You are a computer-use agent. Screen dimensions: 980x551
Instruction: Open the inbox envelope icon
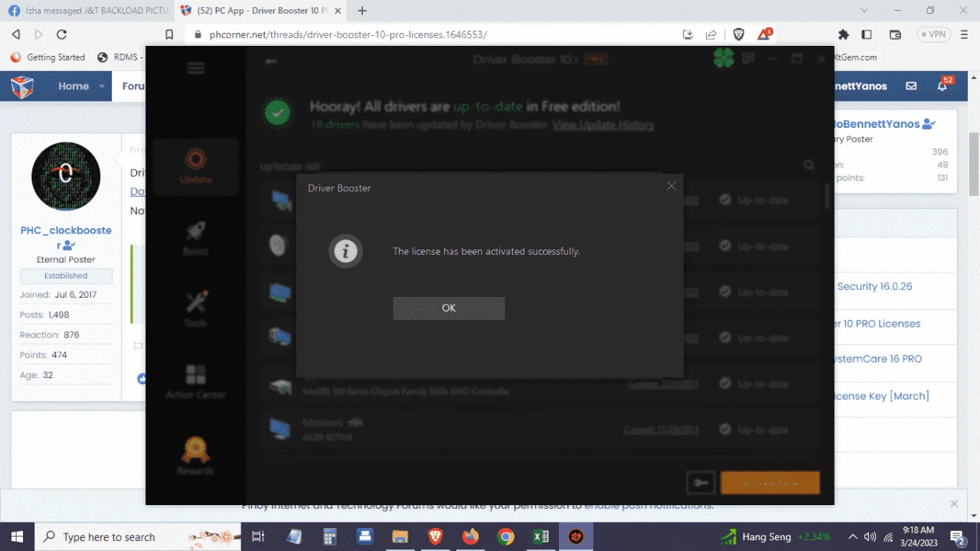(x=911, y=86)
